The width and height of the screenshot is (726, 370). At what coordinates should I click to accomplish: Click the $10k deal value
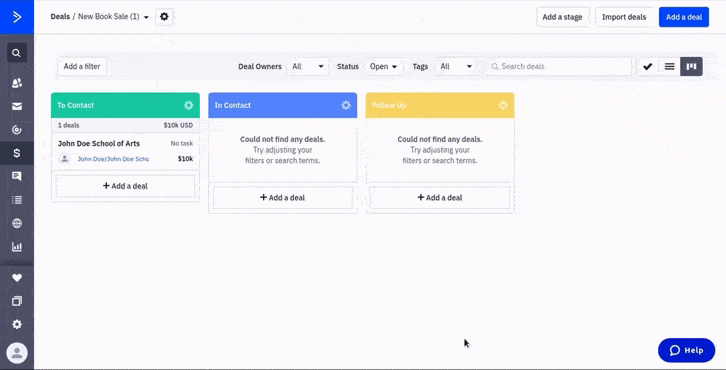click(185, 159)
